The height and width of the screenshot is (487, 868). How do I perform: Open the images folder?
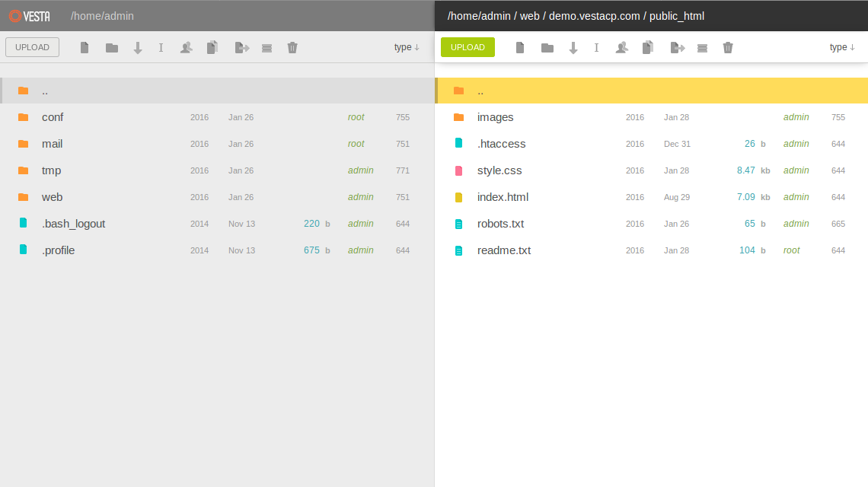(x=496, y=117)
